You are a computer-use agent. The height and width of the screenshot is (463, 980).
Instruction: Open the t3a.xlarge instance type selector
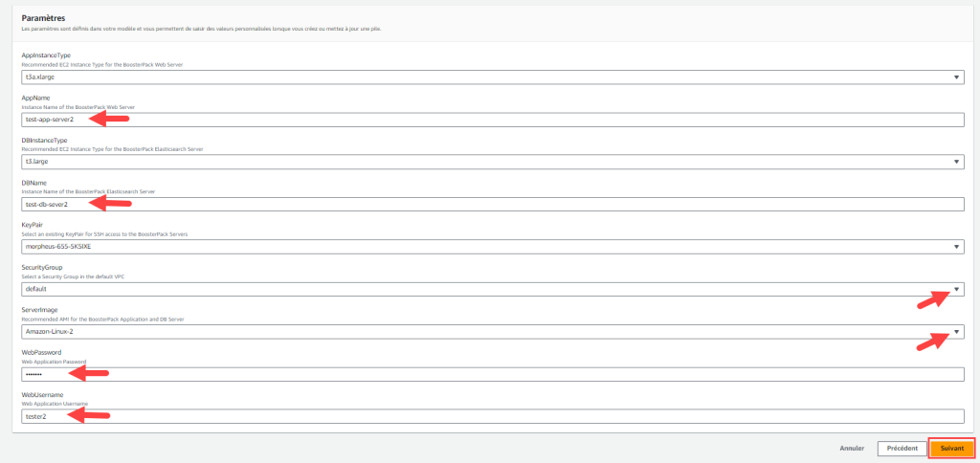pyautogui.click(x=479, y=77)
